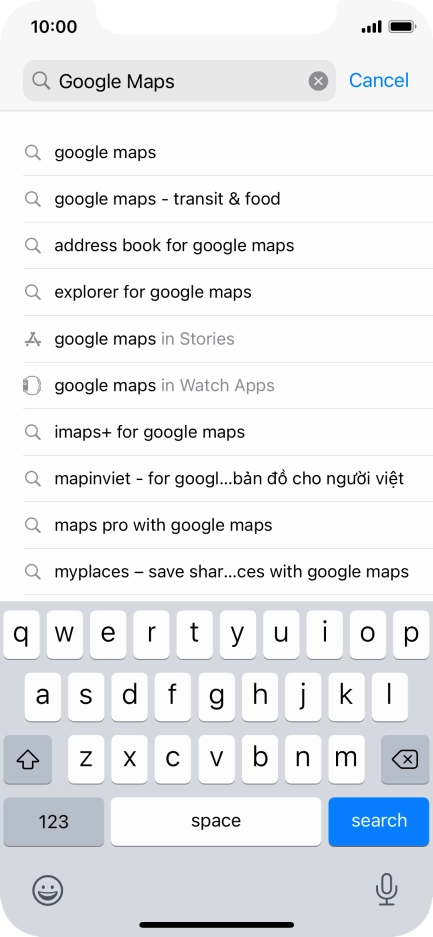The width and height of the screenshot is (433, 937).
Task: Tap the magnifier icon in search field
Action: pos(41,81)
